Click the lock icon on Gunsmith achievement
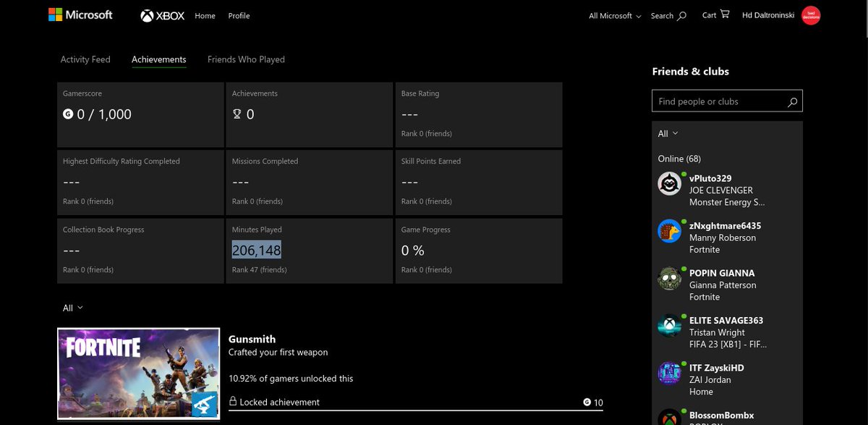Viewport: 868px width, 425px height. [233, 401]
